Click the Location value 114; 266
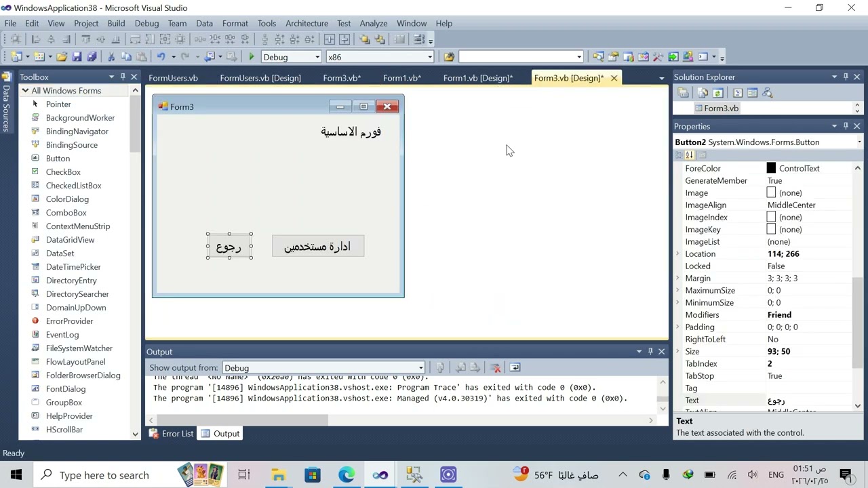 783,253
